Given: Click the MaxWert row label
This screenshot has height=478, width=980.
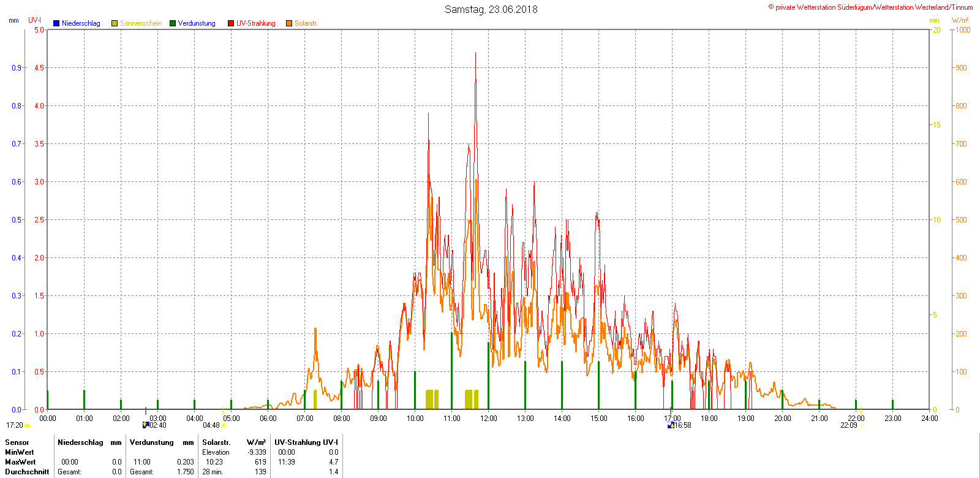Looking at the screenshot, I should coord(20,462).
